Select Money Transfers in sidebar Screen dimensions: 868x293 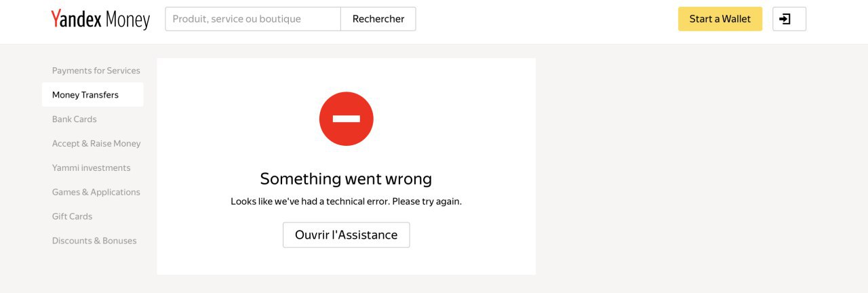click(93, 95)
